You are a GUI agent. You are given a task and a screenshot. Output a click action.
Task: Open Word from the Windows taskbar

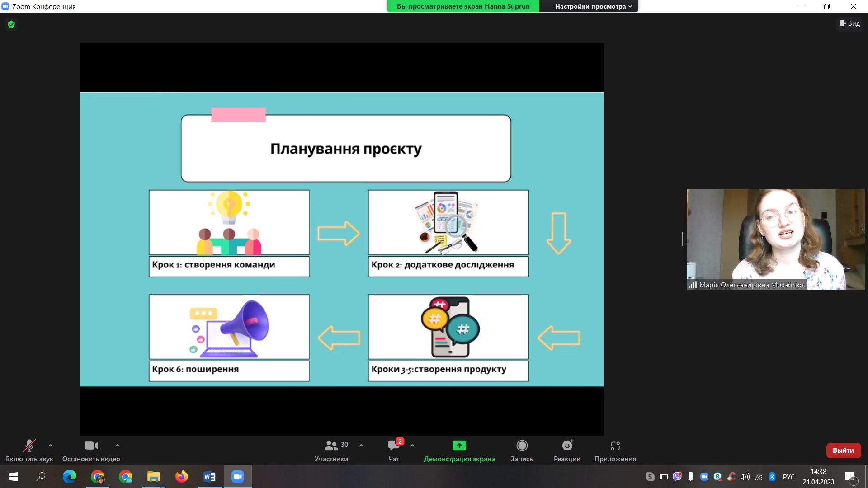coord(209,477)
